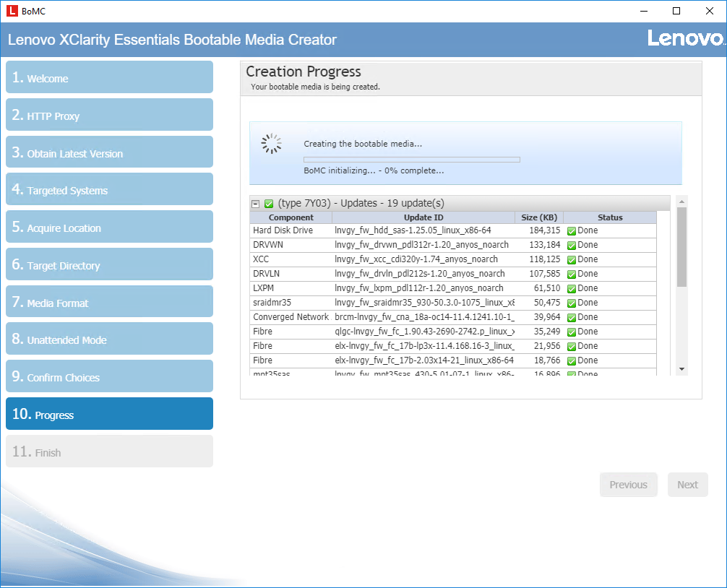Screen dimensions: 727x588
Task: Select step 6 Target Directory
Action: (x=109, y=264)
